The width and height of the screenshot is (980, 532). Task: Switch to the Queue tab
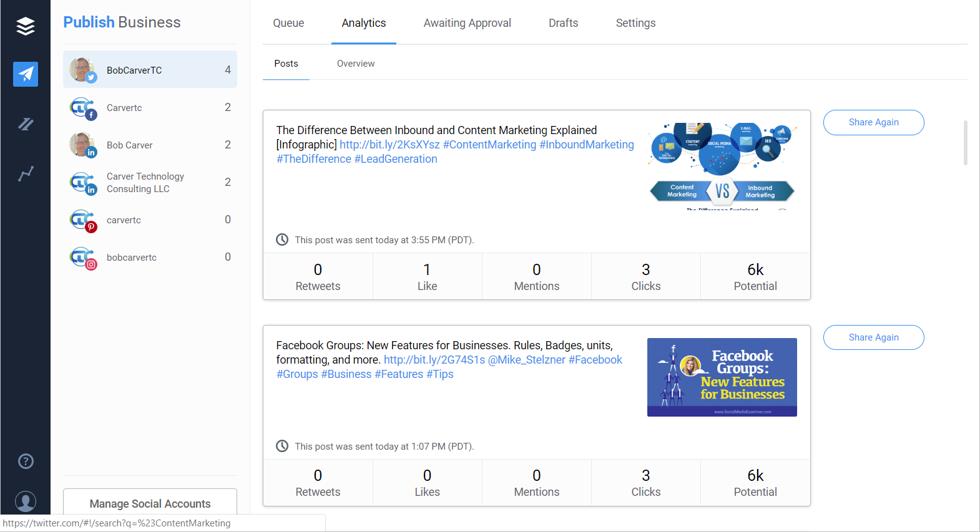click(x=288, y=23)
